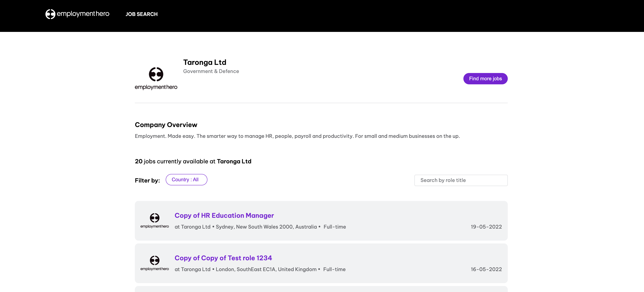Screen dimensions: 644x292
Task: Click the Filter by: label
Action: pos(147,181)
